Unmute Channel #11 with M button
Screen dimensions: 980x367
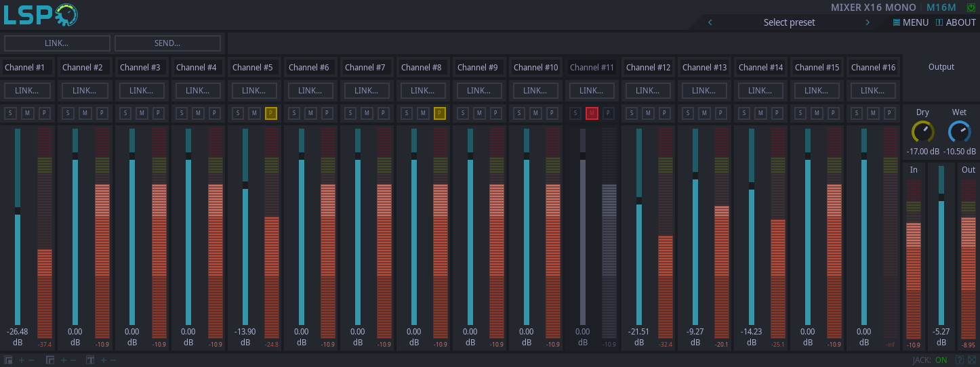[592, 113]
